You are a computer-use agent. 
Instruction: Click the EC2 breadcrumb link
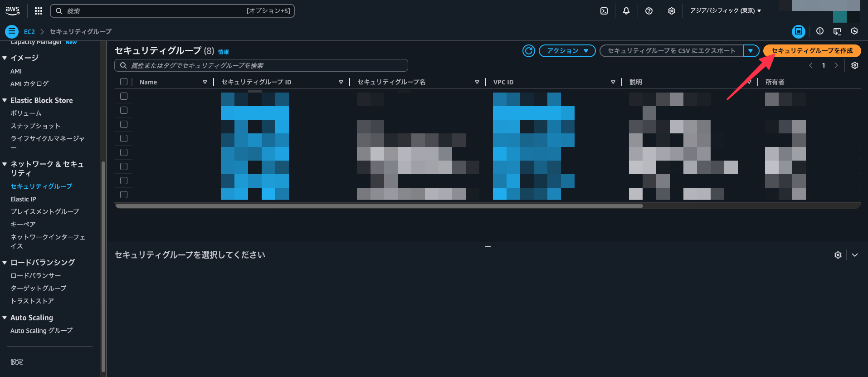(x=29, y=32)
